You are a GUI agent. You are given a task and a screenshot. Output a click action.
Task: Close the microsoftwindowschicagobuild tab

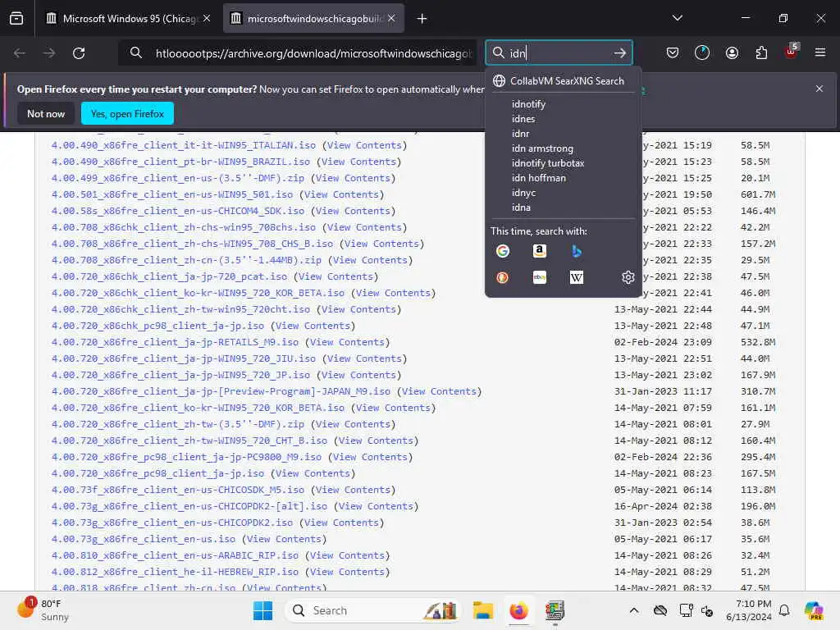[x=391, y=18]
